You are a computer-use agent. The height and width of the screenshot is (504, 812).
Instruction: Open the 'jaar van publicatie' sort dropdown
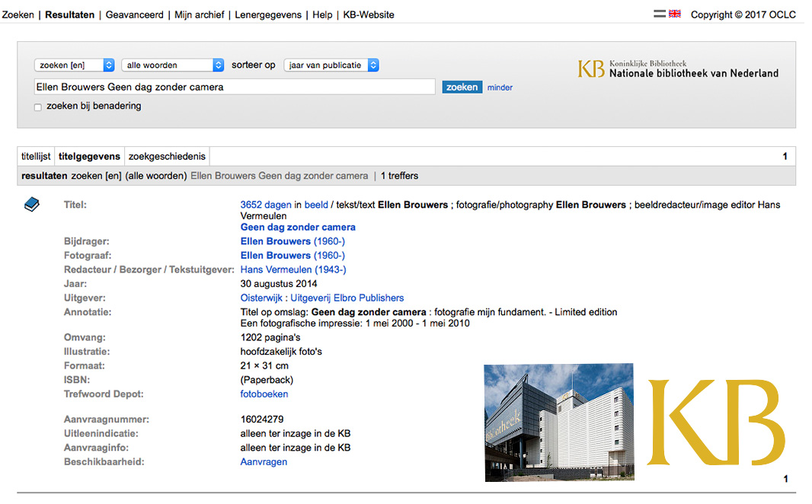[331, 65]
